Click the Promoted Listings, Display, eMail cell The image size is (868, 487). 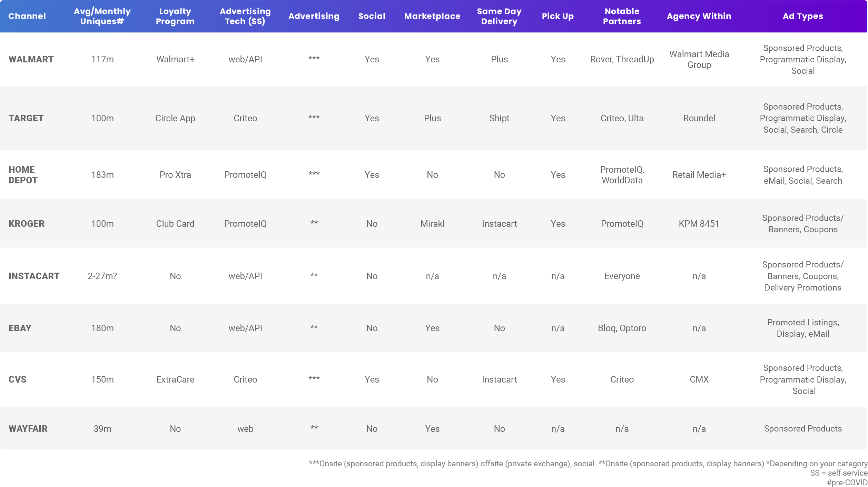click(803, 328)
